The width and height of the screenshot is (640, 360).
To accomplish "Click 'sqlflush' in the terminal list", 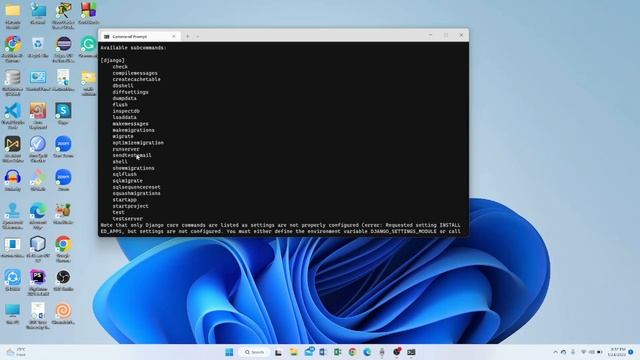I will [124, 174].
